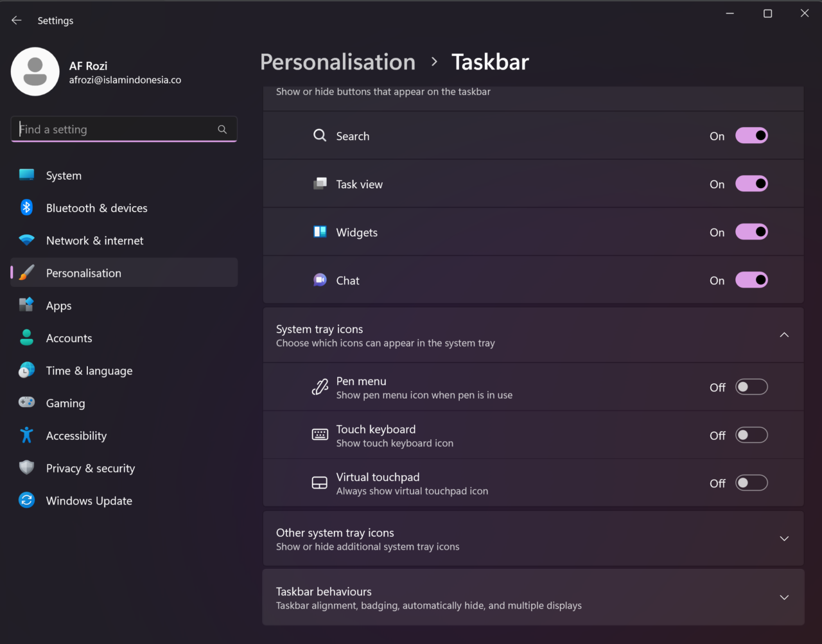Click the Privacy & security shield icon
Viewport: 822px width, 644px height.
(26, 467)
